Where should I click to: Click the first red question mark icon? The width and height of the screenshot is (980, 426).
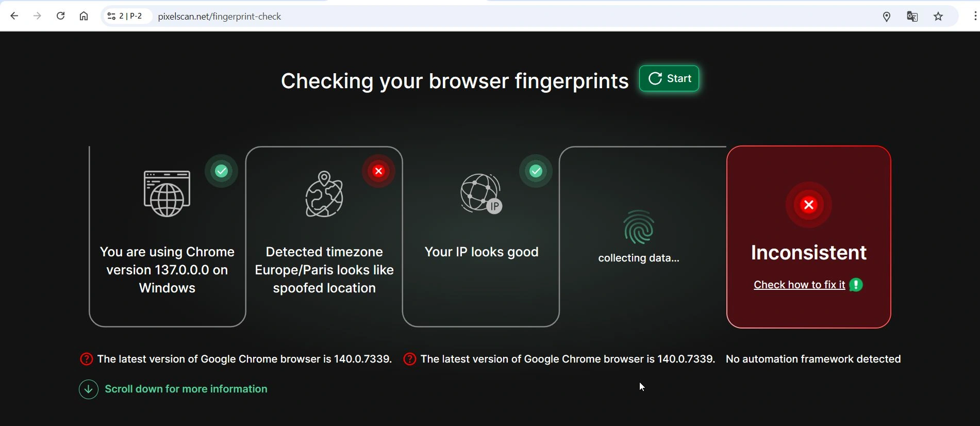click(87, 359)
